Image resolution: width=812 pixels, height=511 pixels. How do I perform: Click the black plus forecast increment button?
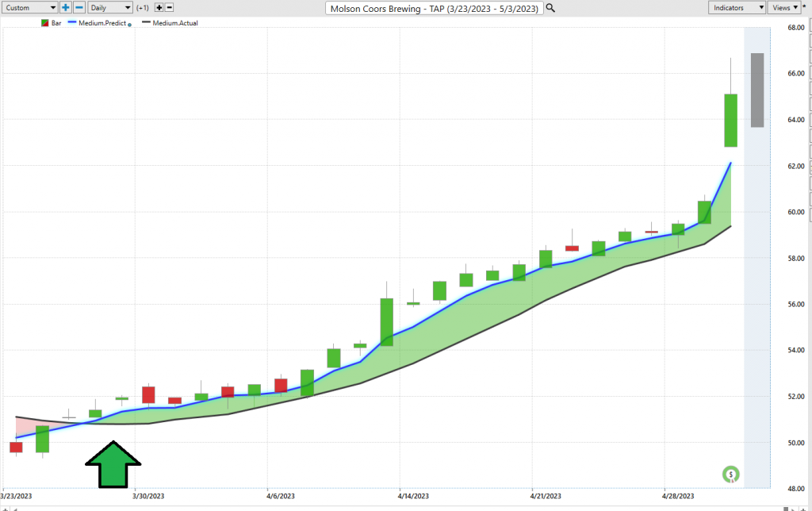click(x=159, y=8)
